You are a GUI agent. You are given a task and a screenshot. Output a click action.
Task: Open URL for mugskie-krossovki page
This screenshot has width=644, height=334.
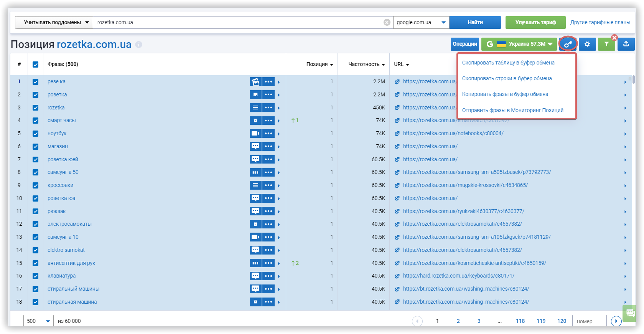tap(465, 185)
